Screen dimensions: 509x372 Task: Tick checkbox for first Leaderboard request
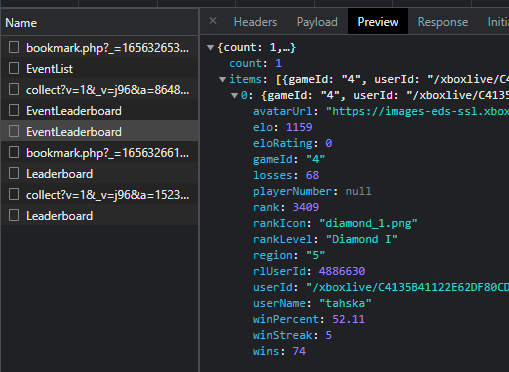(14, 173)
